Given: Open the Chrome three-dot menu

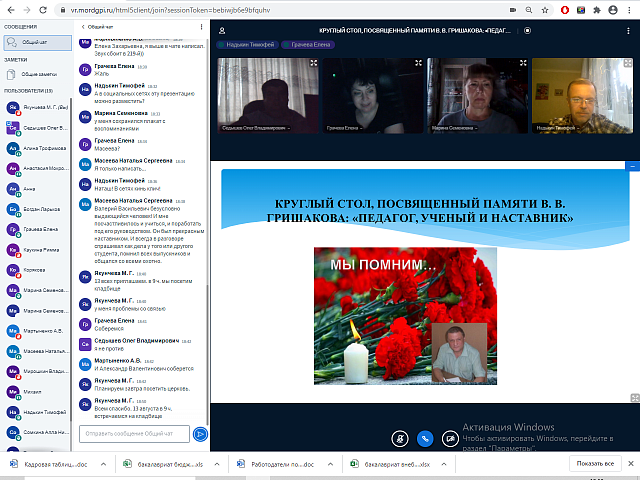Looking at the screenshot, I should click(629, 10).
